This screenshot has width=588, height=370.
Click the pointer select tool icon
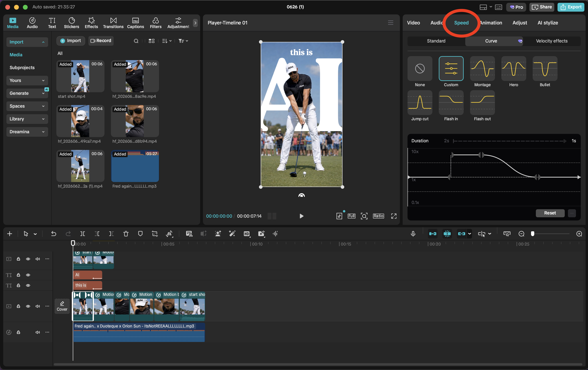pos(26,234)
